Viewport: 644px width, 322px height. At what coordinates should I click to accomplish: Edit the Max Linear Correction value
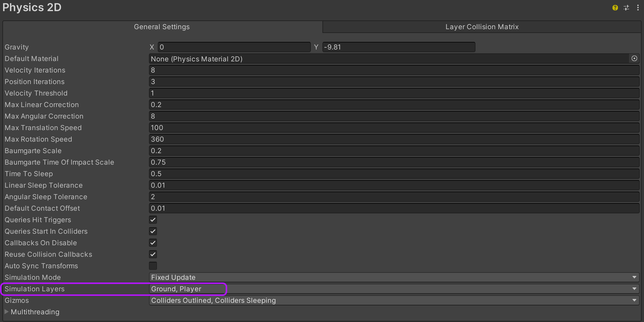394,105
